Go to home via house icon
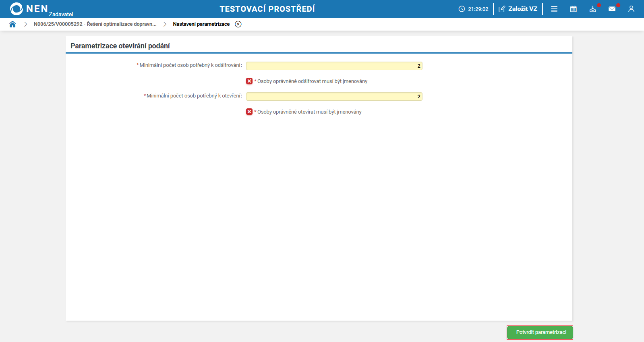 pyautogui.click(x=12, y=24)
